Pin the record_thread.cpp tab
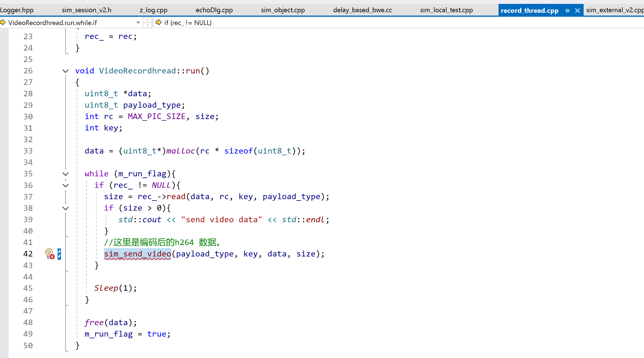Viewport: 644px width, 358px height. (567, 11)
